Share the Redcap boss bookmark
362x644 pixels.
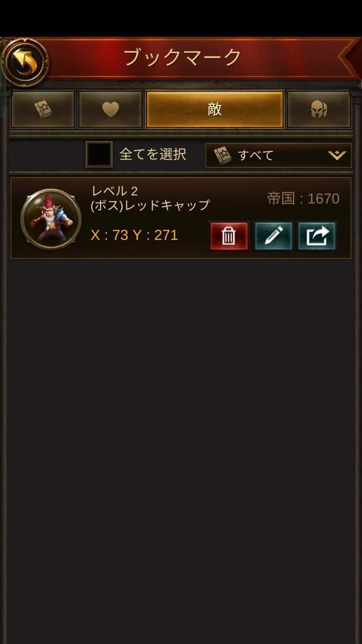click(x=317, y=236)
